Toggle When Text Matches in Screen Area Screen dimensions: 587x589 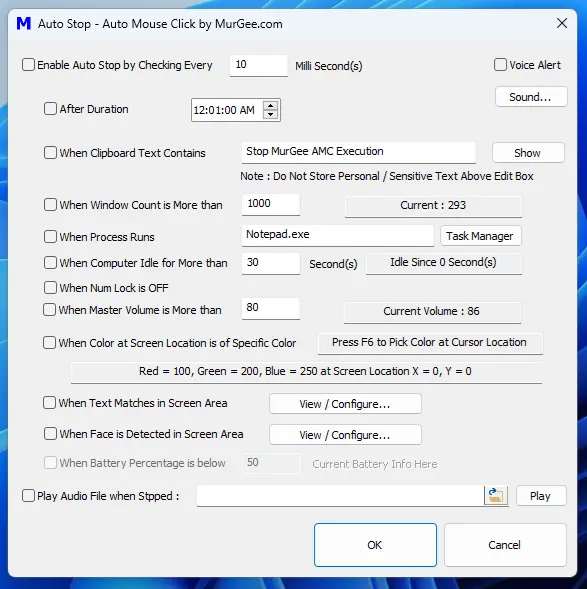pos(49,403)
